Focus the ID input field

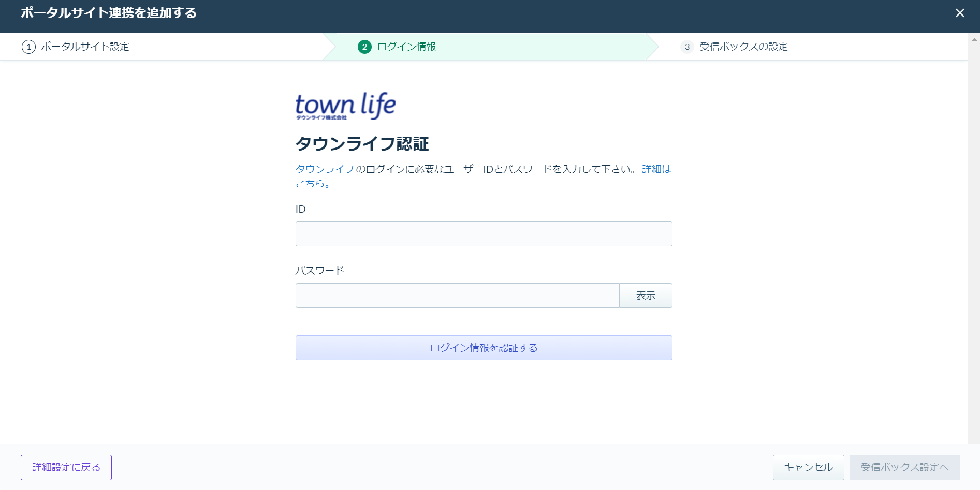point(484,234)
